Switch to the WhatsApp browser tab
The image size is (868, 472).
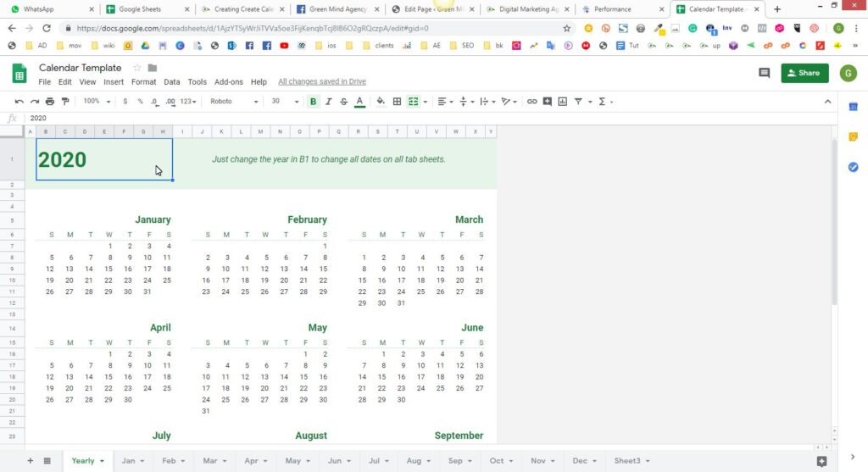click(x=51, y=8)
